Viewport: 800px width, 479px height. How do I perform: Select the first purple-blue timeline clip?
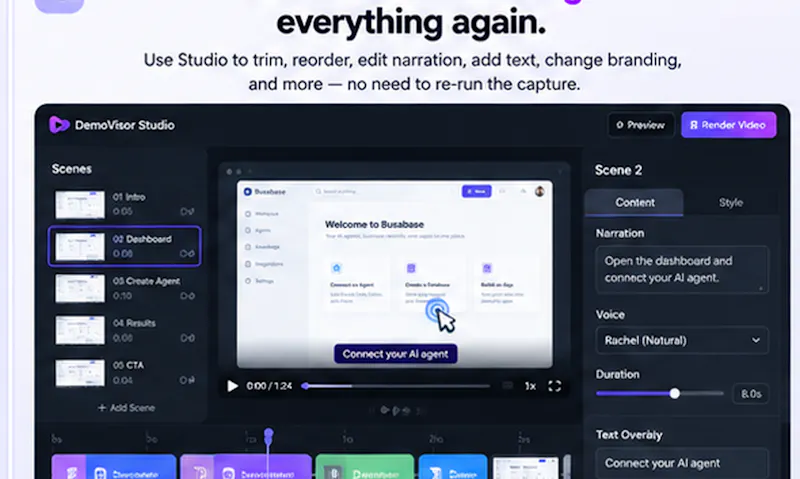114,467
